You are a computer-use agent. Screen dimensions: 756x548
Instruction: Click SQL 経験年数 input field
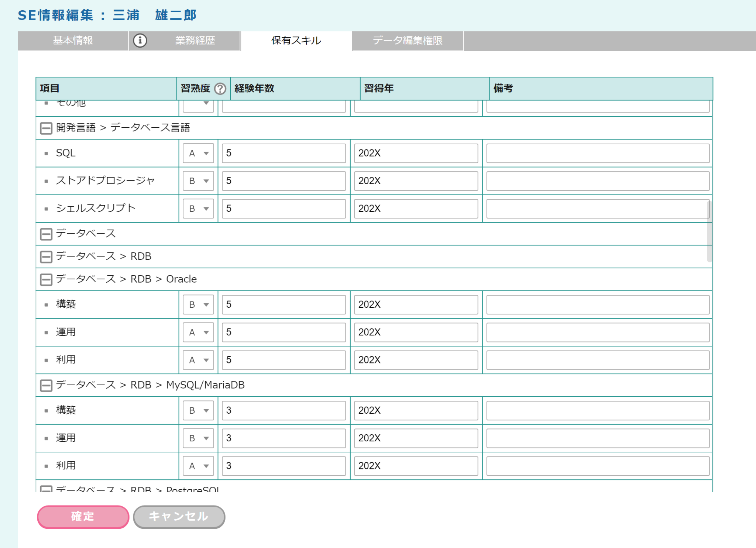[x=283, y=153]
